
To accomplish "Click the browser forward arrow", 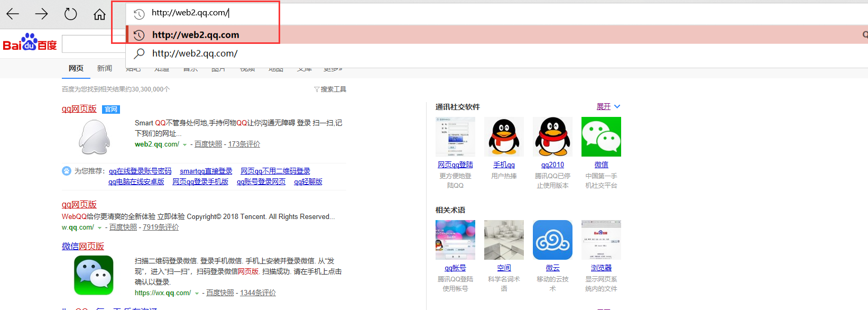I will pos(41,14).
